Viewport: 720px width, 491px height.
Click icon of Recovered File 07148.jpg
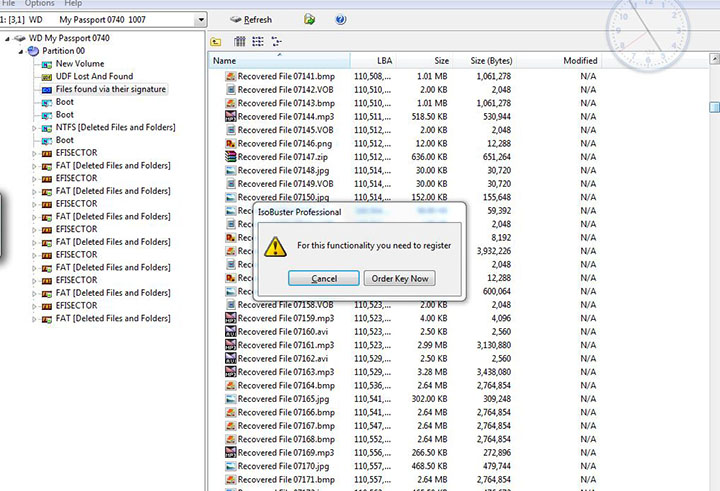[x=231, y=170]
